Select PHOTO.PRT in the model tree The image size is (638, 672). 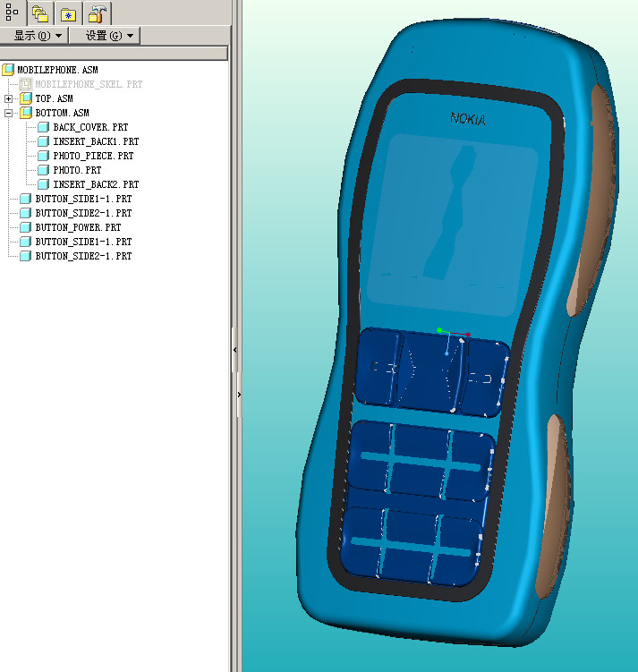77,170
